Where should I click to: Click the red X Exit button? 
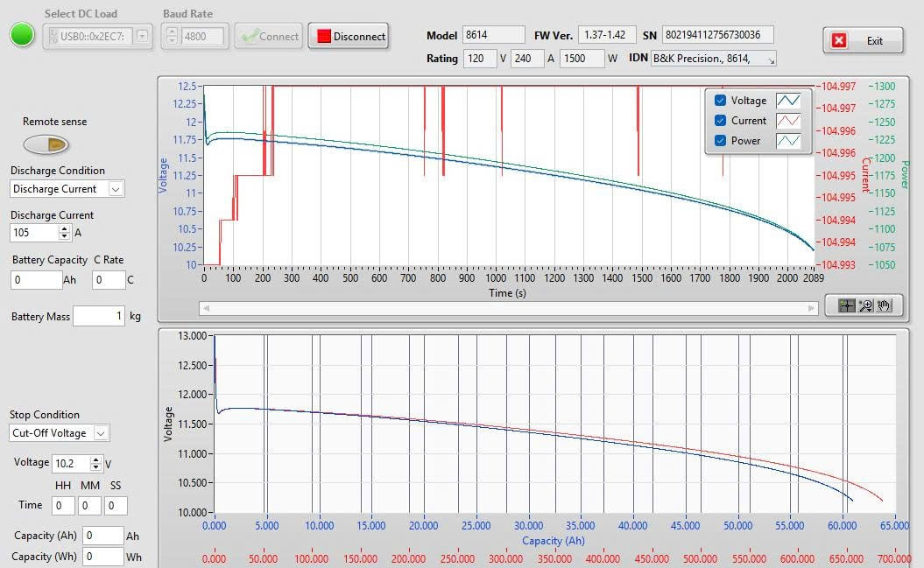click(863, 40)
